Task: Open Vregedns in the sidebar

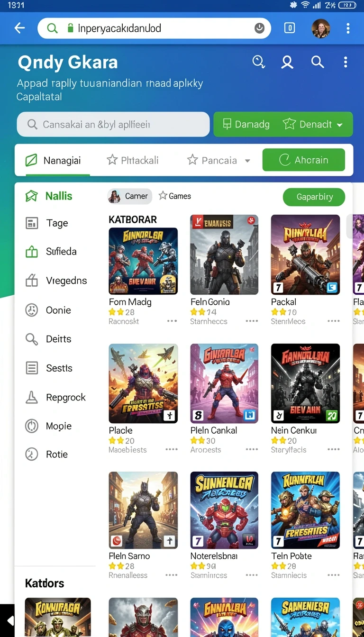Action: 56,281
